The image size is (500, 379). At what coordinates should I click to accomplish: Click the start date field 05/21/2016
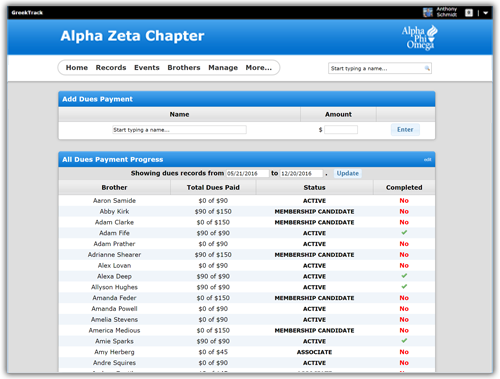click(x=247, y=173)
